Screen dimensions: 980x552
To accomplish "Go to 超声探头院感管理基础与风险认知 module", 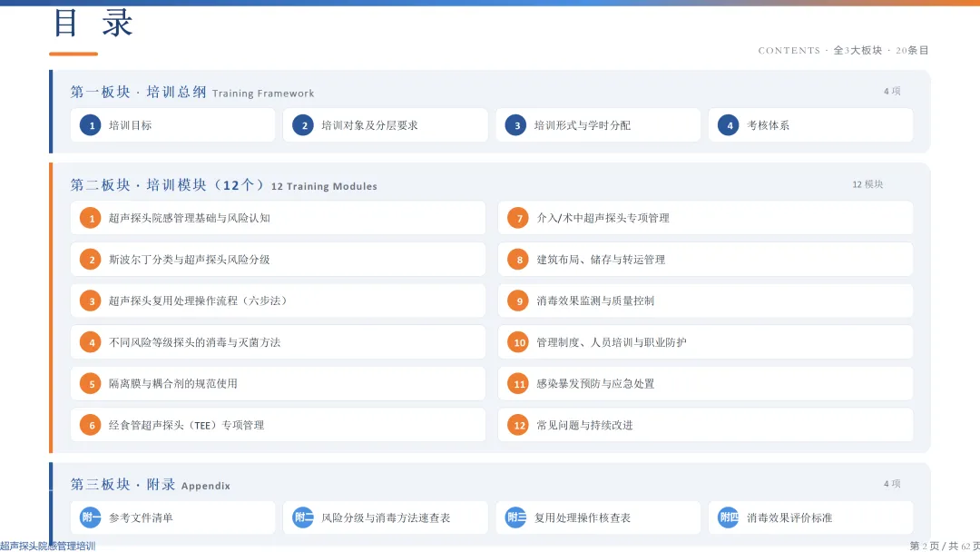I will 279,218.
